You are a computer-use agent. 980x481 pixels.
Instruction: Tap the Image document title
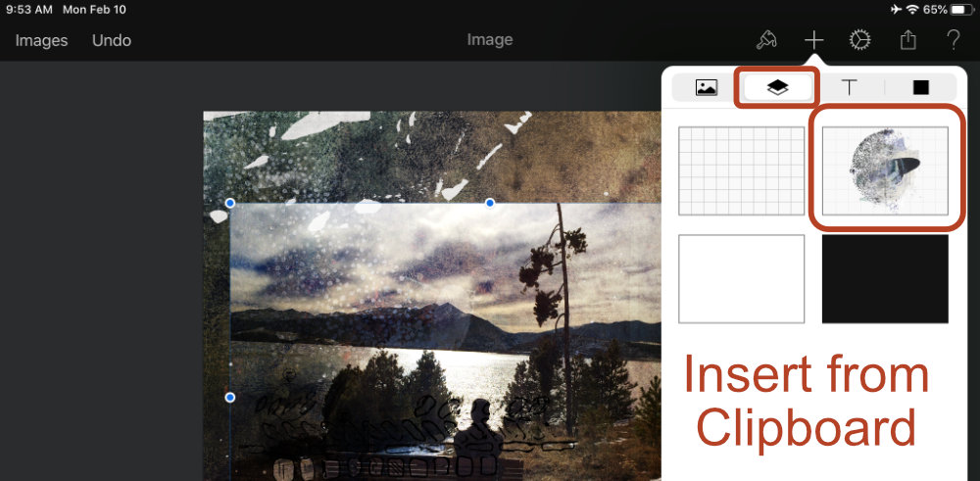point(490,40)
